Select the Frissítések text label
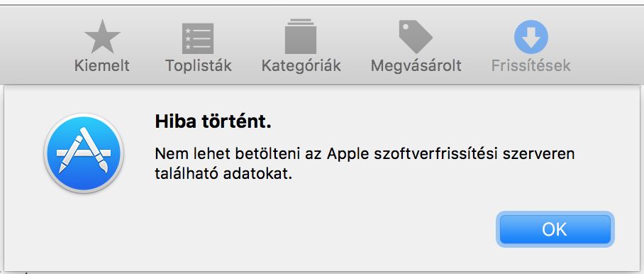 tap(531, 66)
